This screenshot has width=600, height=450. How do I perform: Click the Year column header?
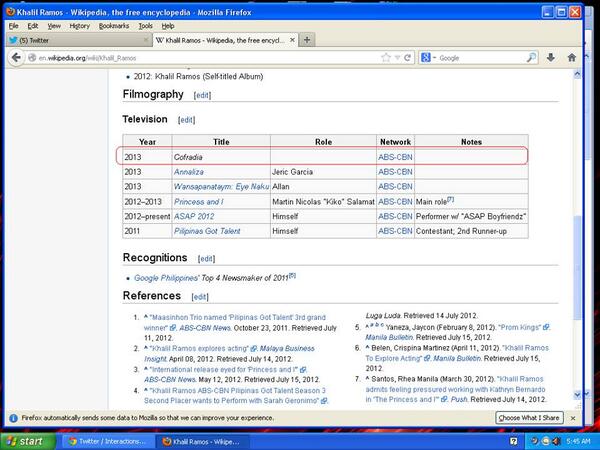(x=147, y=142)
